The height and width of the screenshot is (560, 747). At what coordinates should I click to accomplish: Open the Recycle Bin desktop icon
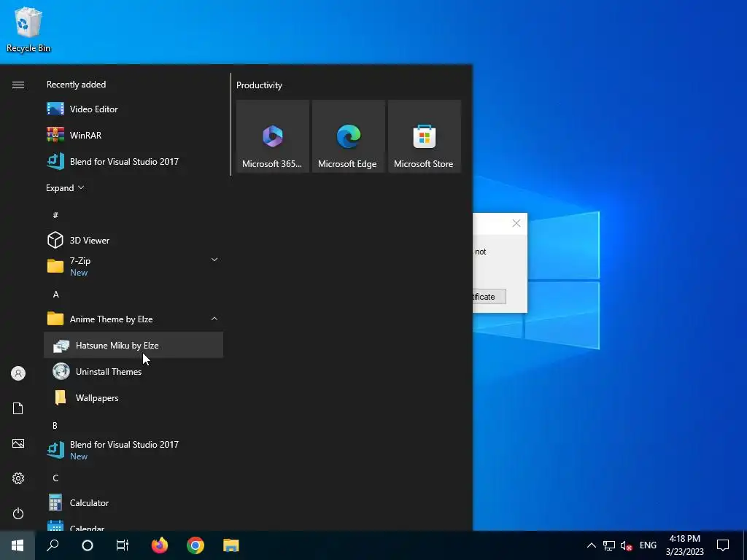28,29
